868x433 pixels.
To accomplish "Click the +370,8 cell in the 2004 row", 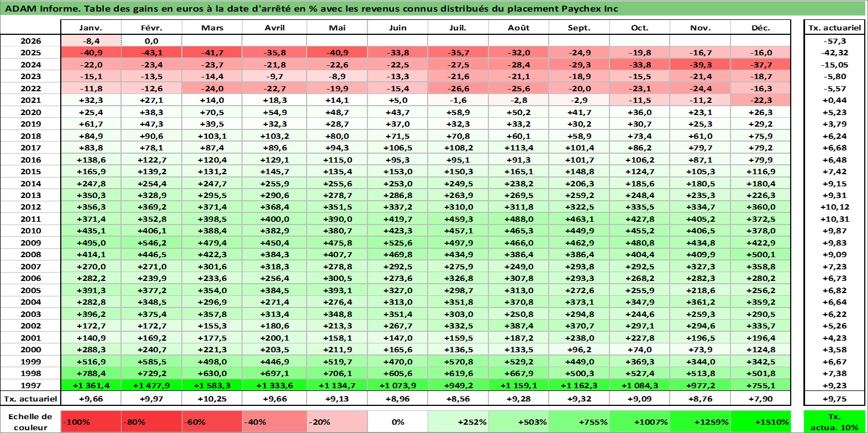I will [518, 302].
